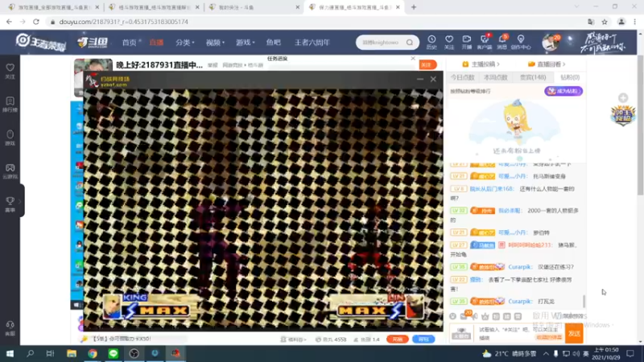The width and height of the screenshot is (644, 362).
Task: Open 客服 headset icon in the left sidebar
Action: coord(10,328)
